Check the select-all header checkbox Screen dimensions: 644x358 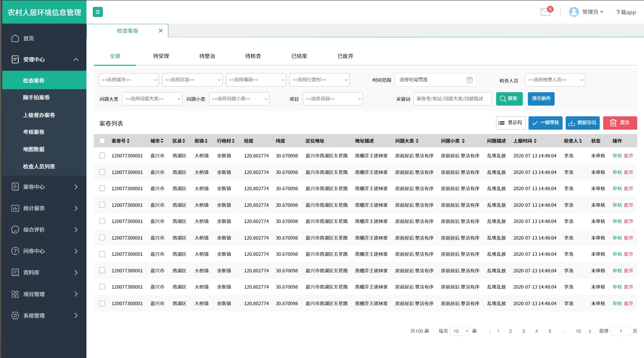[x=102, y=141]
